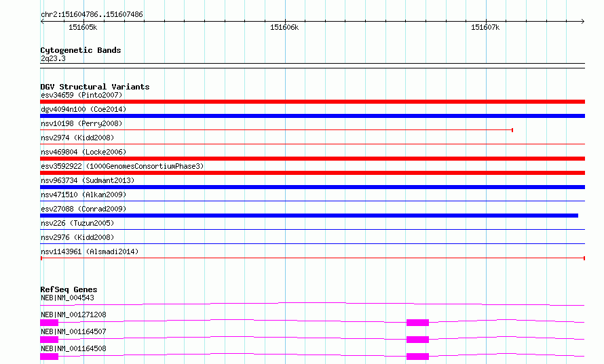Open the NEB|NM_001164507 transcript label
The image size is (604, 364).
(73, 331)
